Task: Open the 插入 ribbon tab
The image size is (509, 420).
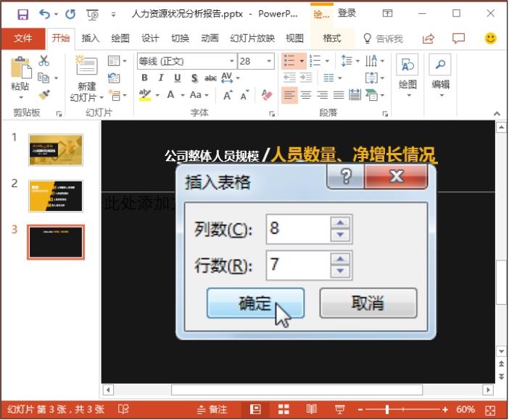Action: (x=91, y=38)
